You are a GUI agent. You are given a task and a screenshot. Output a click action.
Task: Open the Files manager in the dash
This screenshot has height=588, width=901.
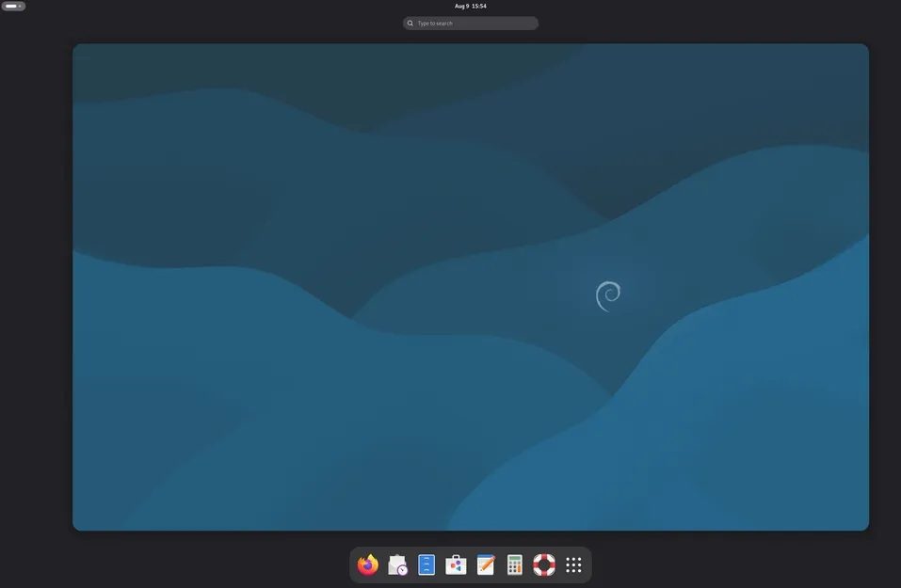pyautogui.click(x=426, y=564)
